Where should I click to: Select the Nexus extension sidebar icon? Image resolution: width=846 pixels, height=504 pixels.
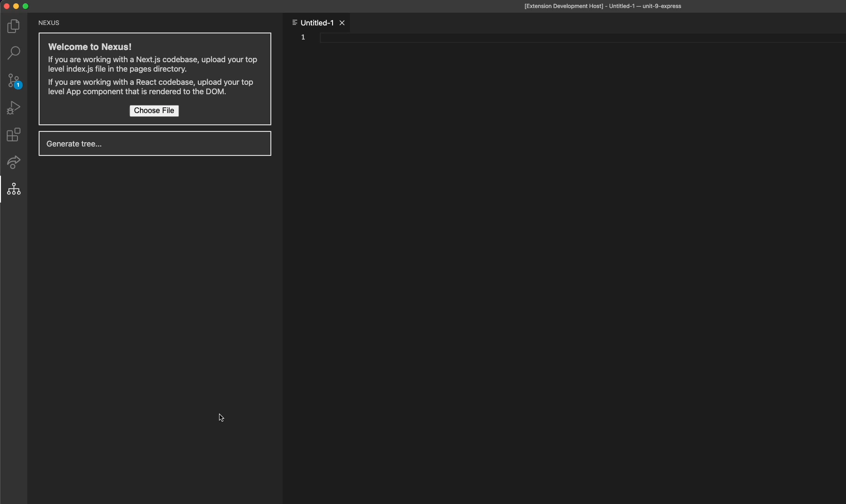[x=14, y=189]
